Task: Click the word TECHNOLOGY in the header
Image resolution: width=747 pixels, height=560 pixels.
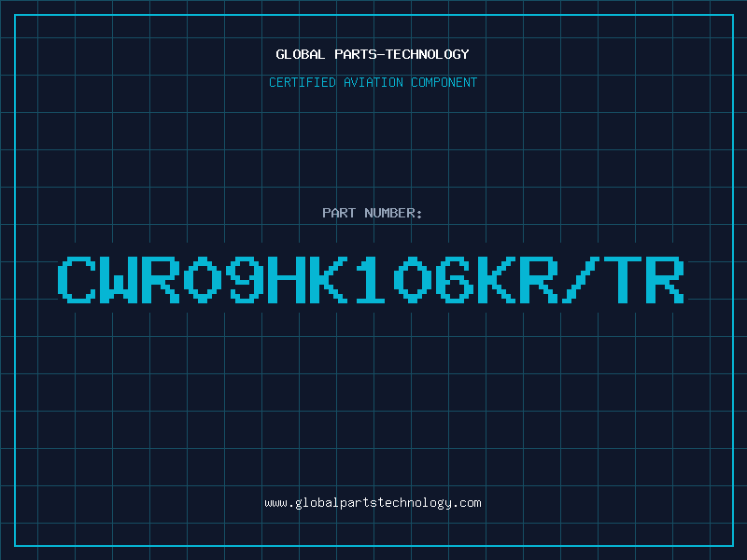Action: [428, 54]
